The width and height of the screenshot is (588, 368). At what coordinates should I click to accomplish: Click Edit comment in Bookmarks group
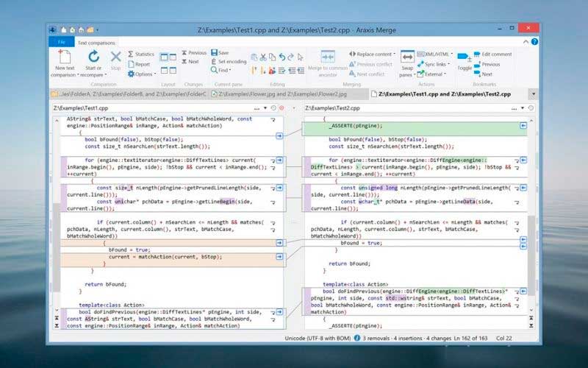[x=492, y=54]
